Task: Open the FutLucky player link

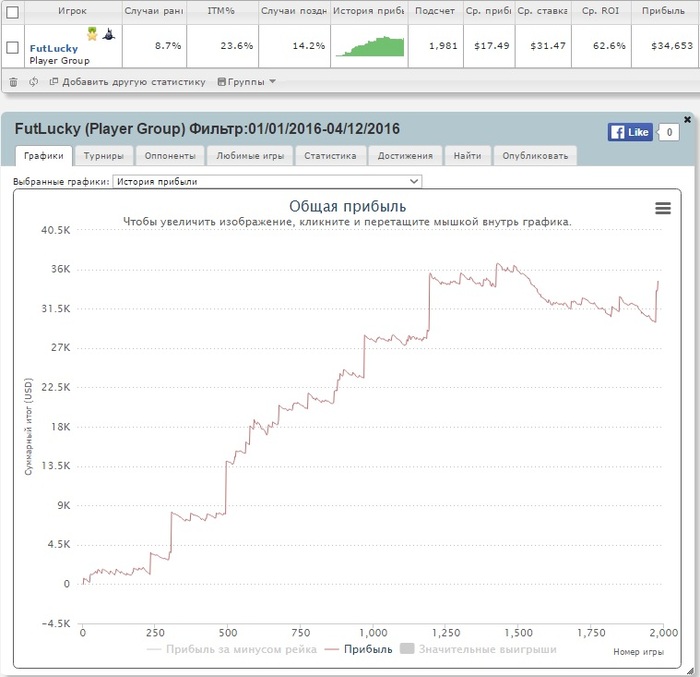Action: coord(54,48)
